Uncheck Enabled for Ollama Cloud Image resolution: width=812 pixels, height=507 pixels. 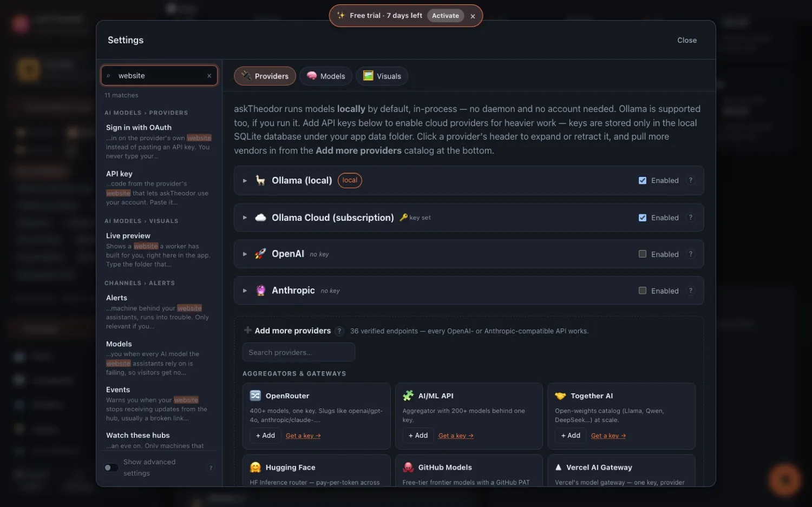[x=643, y=218]
